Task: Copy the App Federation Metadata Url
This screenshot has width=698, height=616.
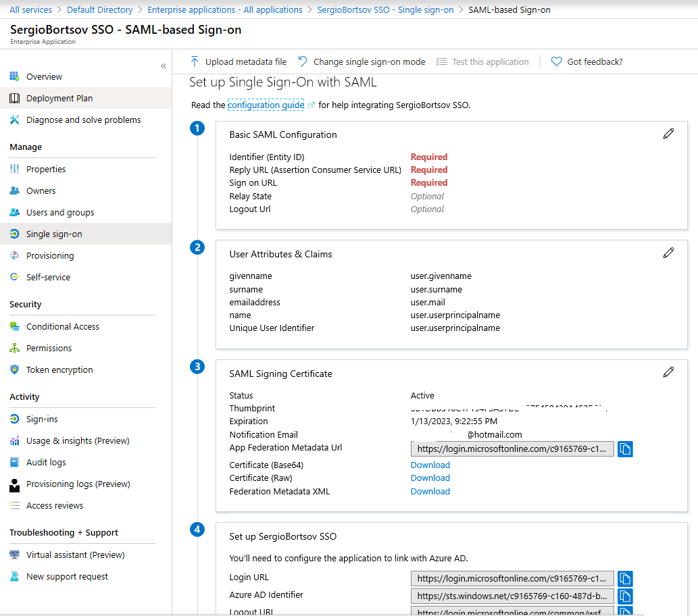Action: pyautogui.click(x=624, y=448)
